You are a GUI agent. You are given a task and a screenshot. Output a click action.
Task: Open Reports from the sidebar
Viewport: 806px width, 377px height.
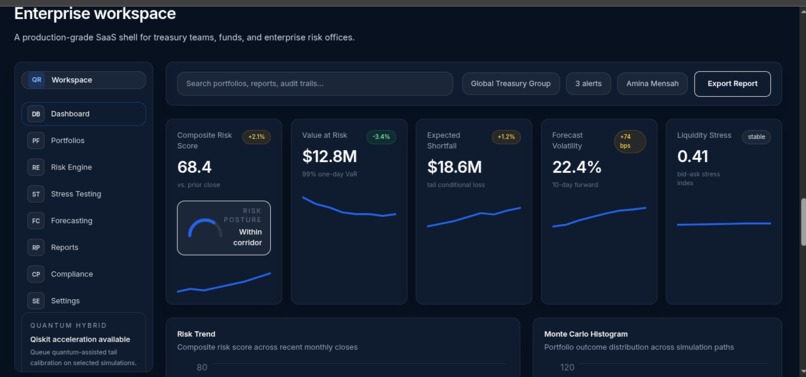click(x=84, y=247)
